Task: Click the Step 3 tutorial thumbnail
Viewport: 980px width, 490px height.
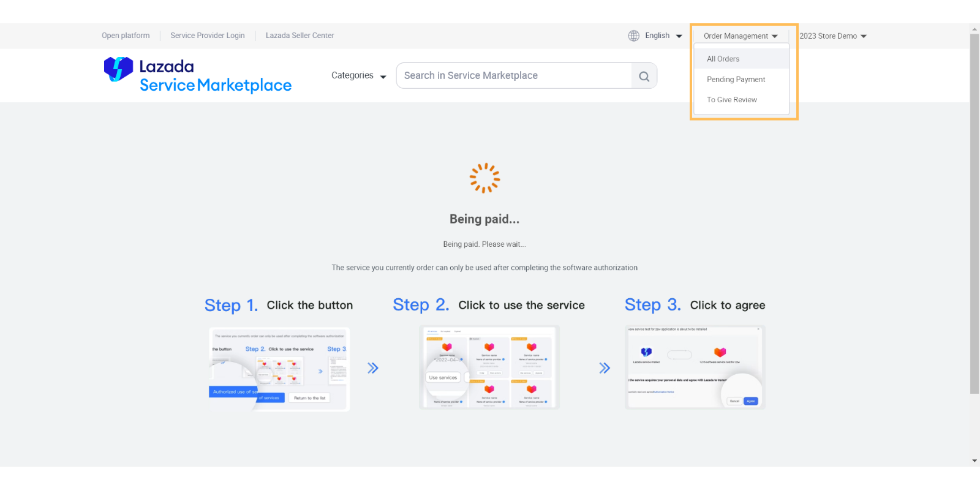Action: tap(695, 367)
